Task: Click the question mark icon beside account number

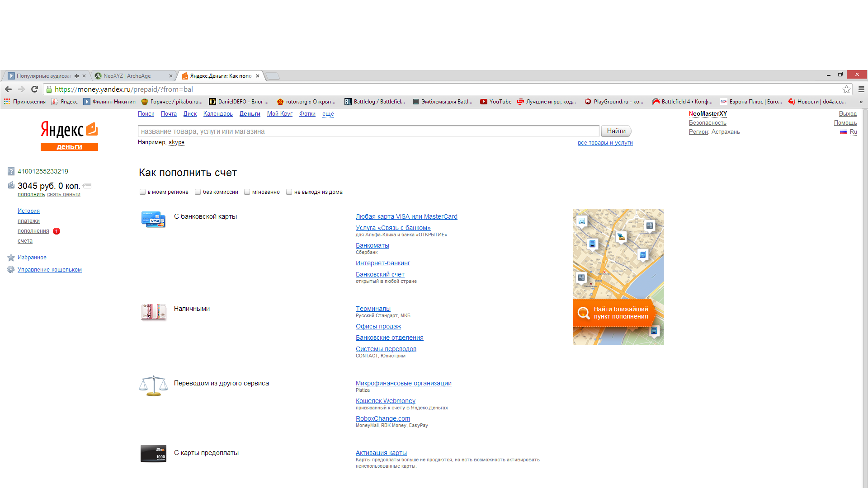Action: [x=11, y=171]
